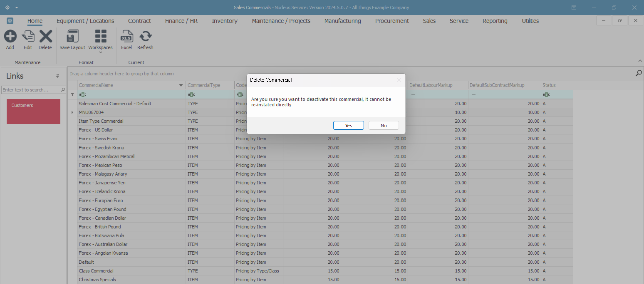This screenshot has width=644, height=284.
Task: Open the grid search magnifier icon
Action: click(x=639, y=73)
